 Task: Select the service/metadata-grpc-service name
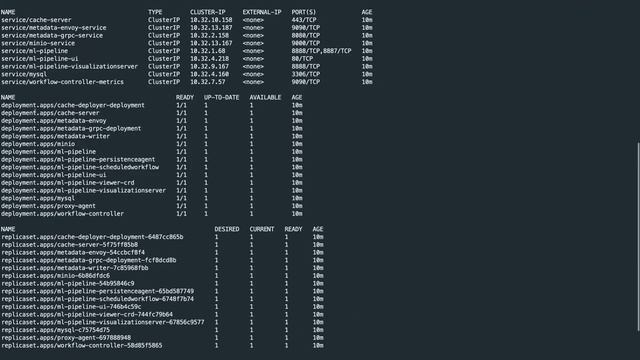52,36
